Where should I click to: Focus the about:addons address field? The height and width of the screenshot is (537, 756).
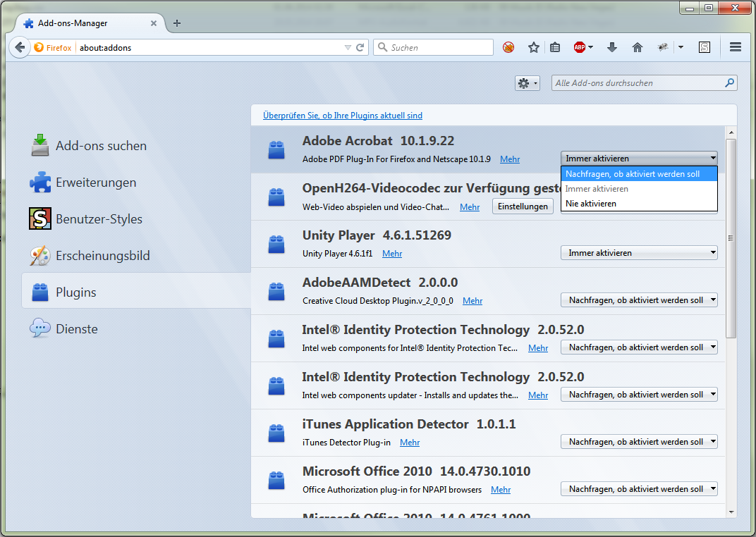click(209, 47)
